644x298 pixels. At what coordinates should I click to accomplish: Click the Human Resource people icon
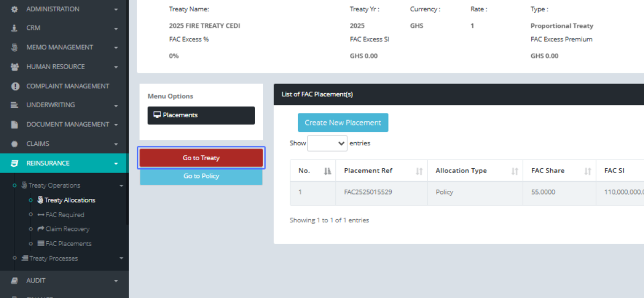point(14,67)
